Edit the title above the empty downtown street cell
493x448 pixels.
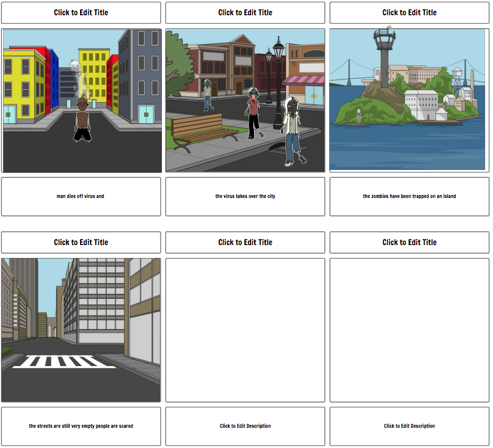pyautogui.click(x=81, y=242)
